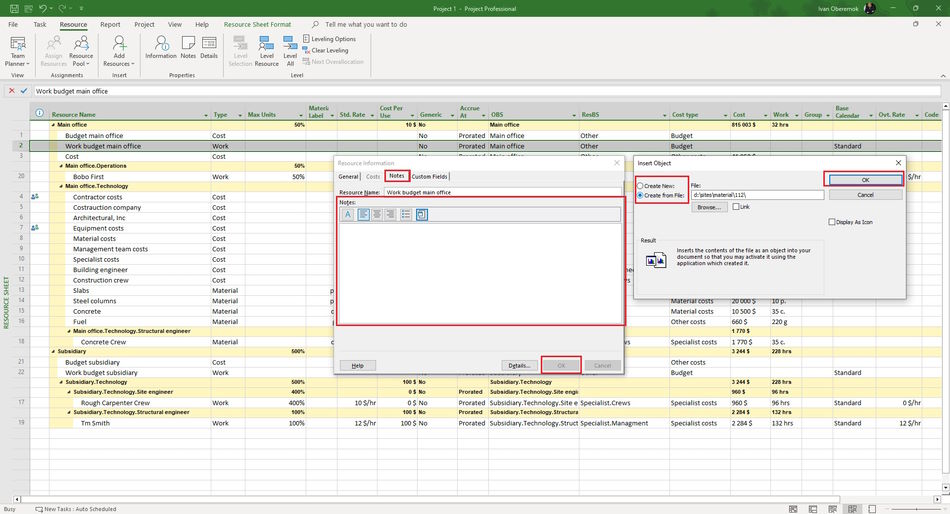Switch to the Report ribbon tab

[x=110, y=24]
